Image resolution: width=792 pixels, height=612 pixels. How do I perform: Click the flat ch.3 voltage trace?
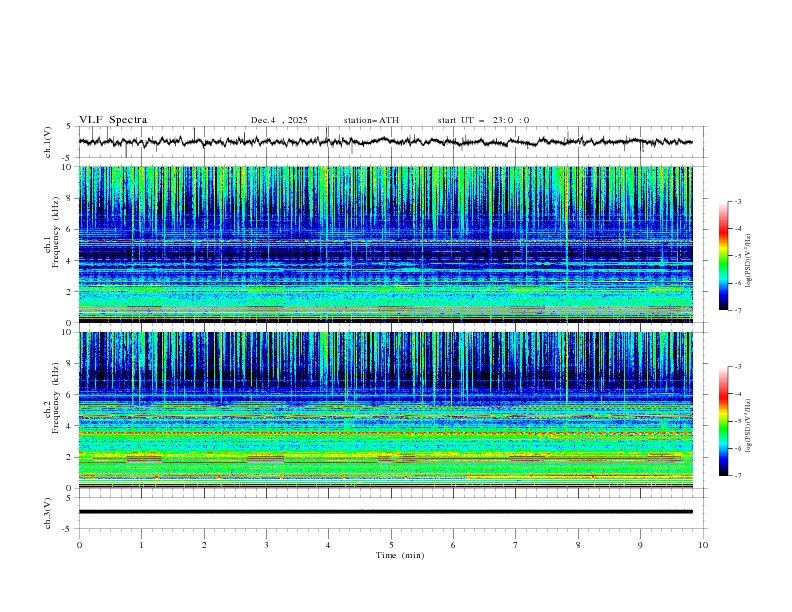(x=385, y=512)
